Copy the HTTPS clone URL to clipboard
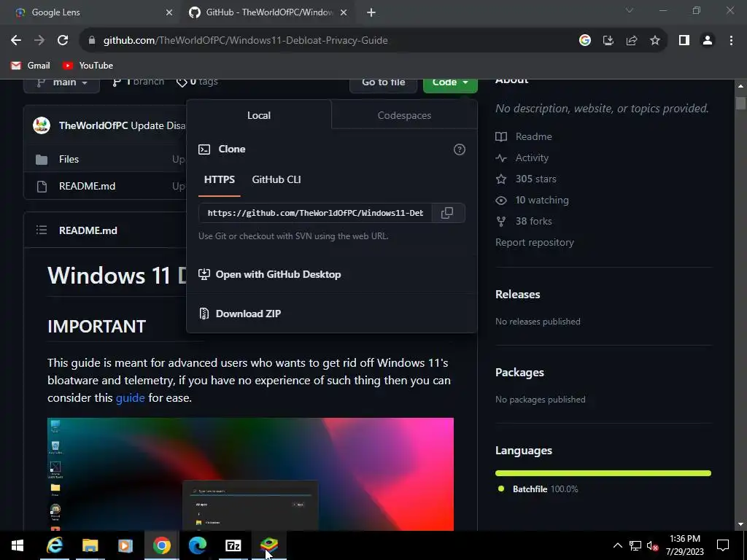The image size is (747, 560). pyautogui.click(x=447, y=213)
